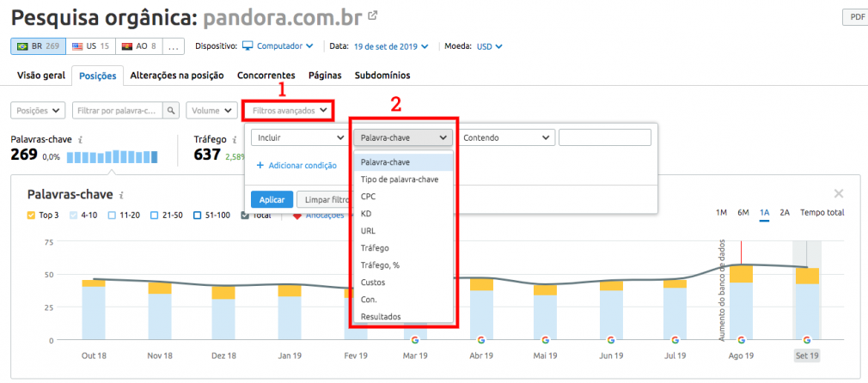Set chart range to 1A
The width and height of the screenshot is (868, 383).
coord(765,212)
